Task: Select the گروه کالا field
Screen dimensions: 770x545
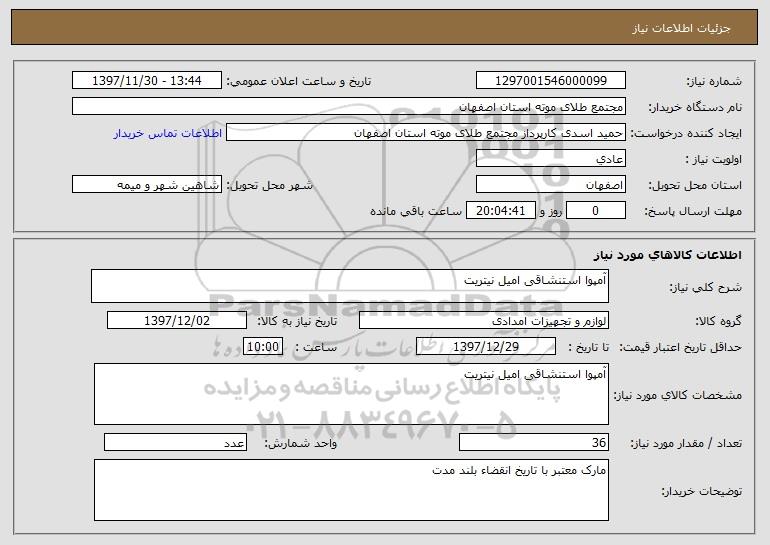Action: coord(484,321)
